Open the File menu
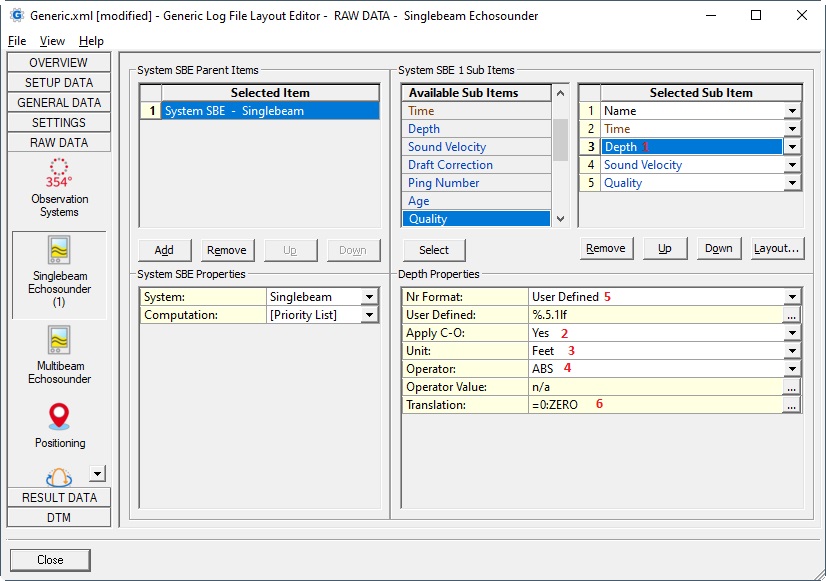 pyautogui.click(x=17, y=41)
